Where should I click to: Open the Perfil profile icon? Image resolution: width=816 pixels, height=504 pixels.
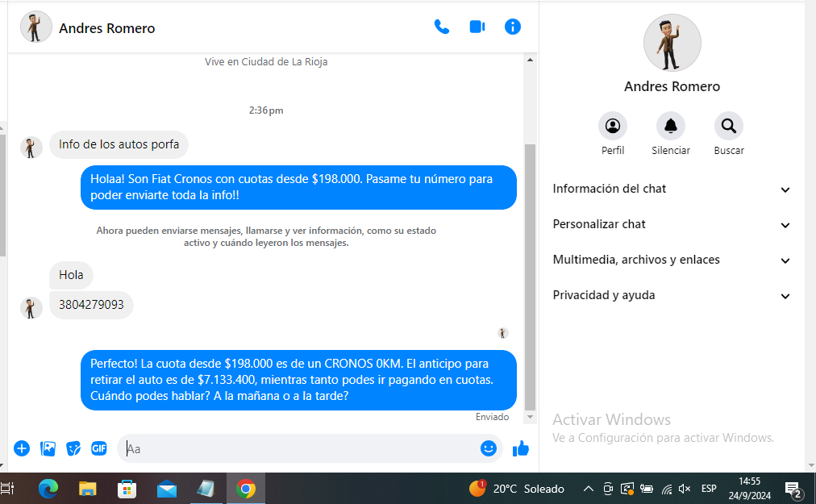click(x=613, y=126)
